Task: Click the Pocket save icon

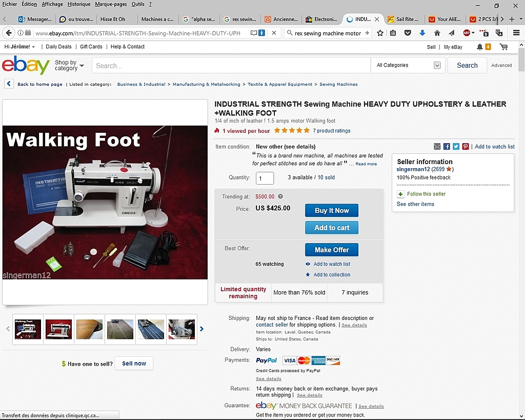Action: 408,33
